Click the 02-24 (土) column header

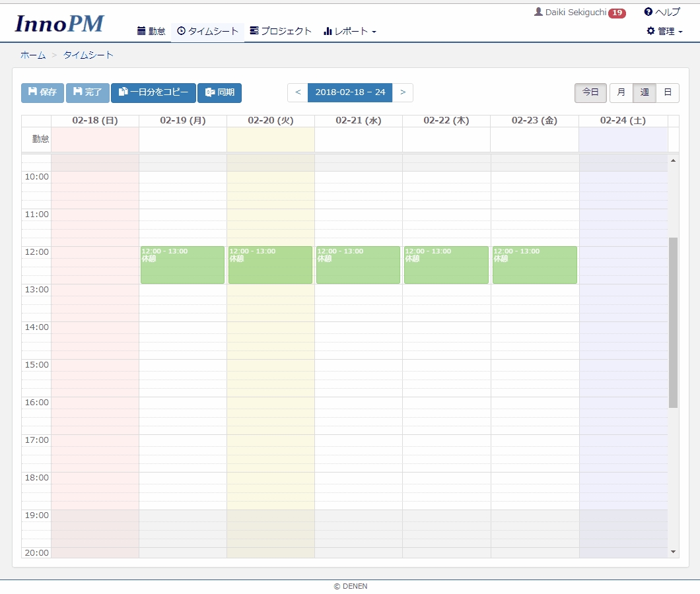tap(623, 121)
